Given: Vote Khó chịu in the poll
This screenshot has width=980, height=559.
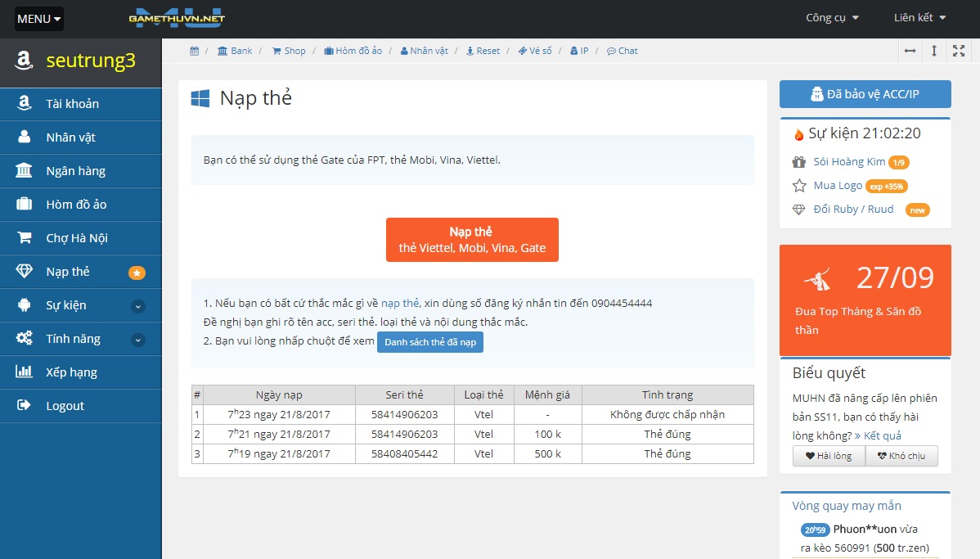Looking at the screenshot, I should coord(901,456).
